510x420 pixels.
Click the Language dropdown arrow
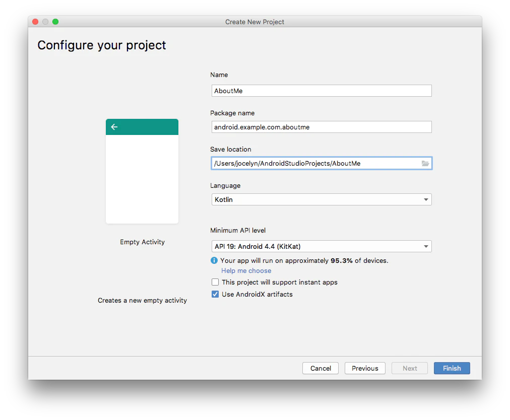[x=426, y=199]
